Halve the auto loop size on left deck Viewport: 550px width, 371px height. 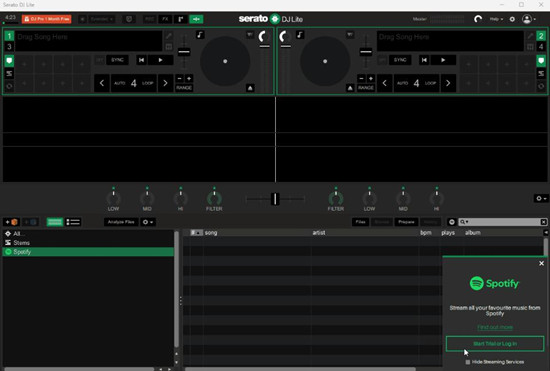click(102, 83)
